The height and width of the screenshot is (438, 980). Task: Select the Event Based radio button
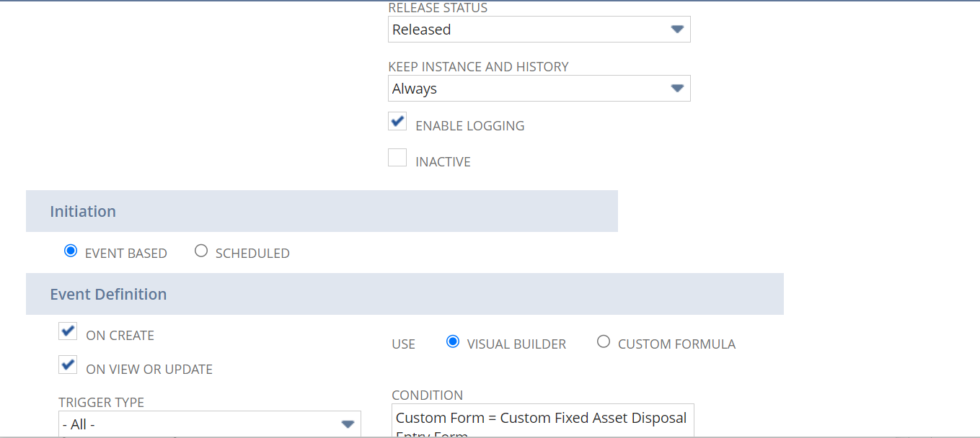[x=71, y=251]
